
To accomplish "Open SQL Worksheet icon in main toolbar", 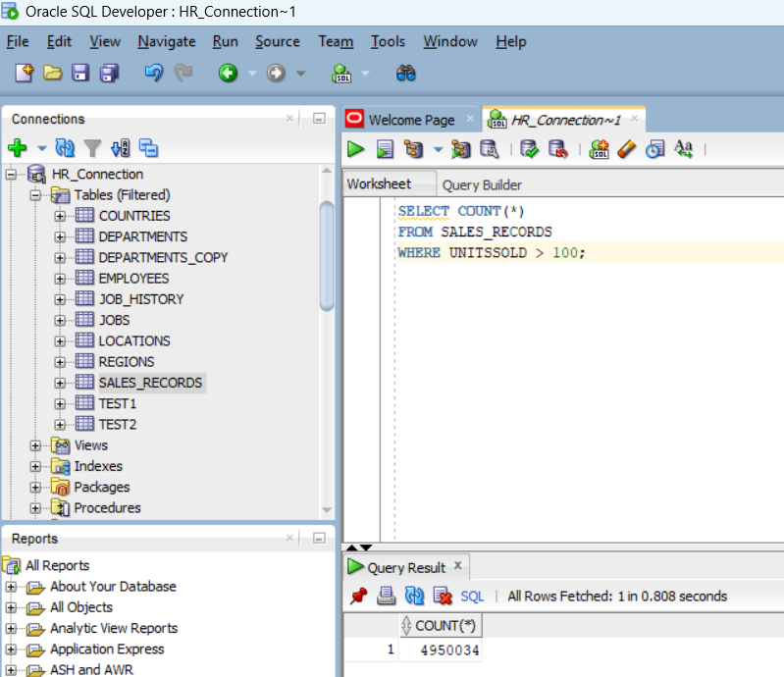I will (341, 73).
